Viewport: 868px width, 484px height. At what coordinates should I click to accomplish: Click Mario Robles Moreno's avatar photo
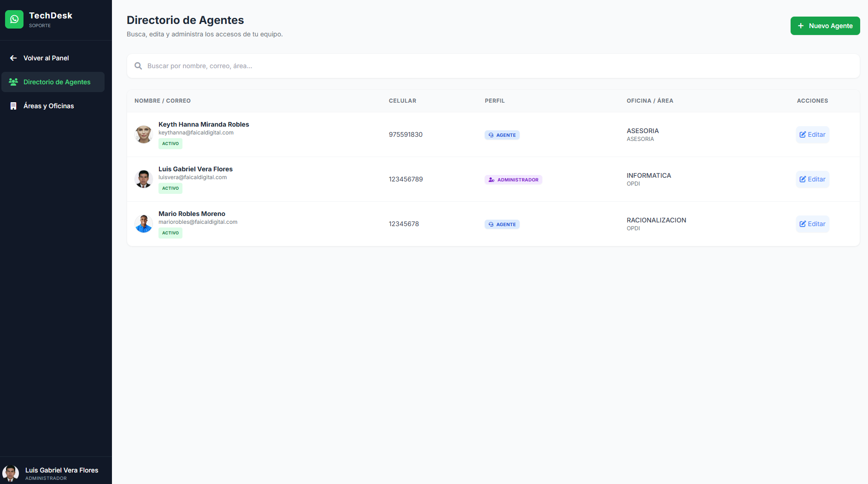(x=144, y=224)
